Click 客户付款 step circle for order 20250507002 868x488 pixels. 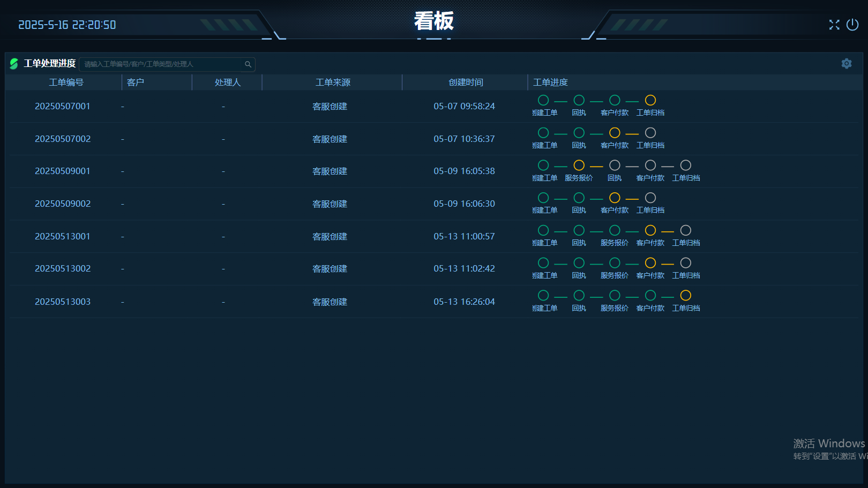[x=615, y=133]
